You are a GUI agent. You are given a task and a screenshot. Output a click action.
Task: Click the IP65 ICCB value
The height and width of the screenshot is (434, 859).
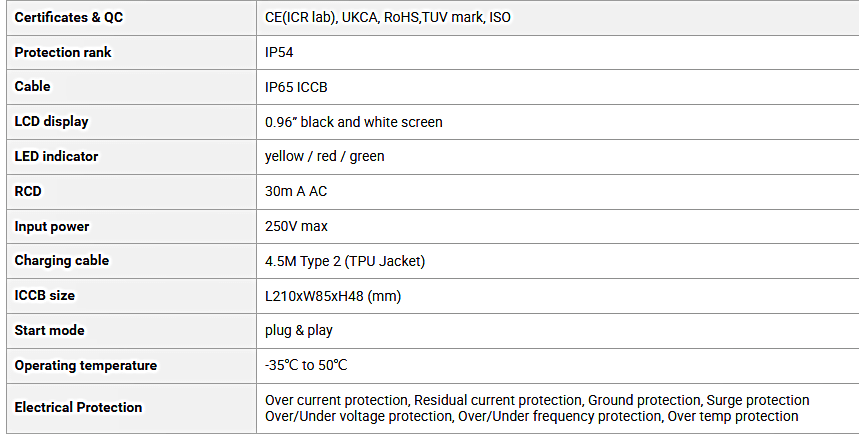click(296, 88)
